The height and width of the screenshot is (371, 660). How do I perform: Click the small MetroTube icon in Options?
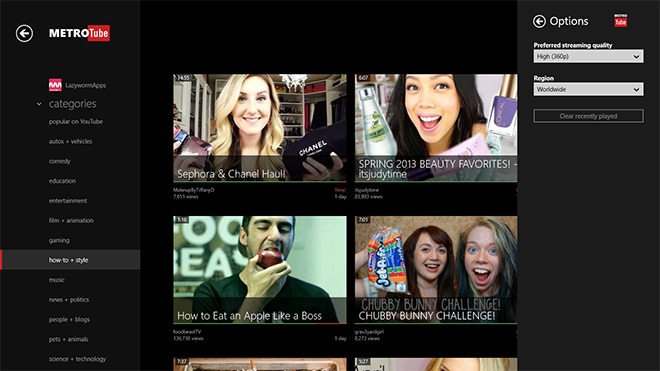(620, 20)
